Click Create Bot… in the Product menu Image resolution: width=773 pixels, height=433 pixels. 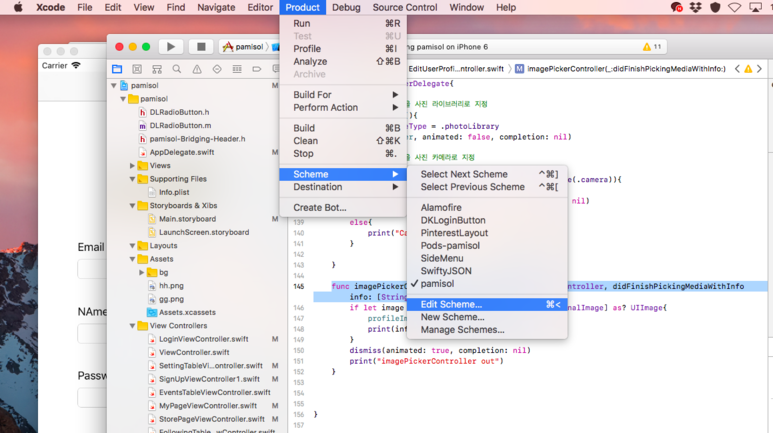[343, 208]
